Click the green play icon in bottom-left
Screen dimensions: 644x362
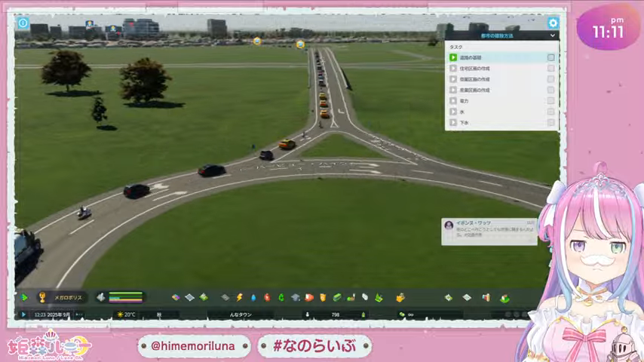point(24,297)
